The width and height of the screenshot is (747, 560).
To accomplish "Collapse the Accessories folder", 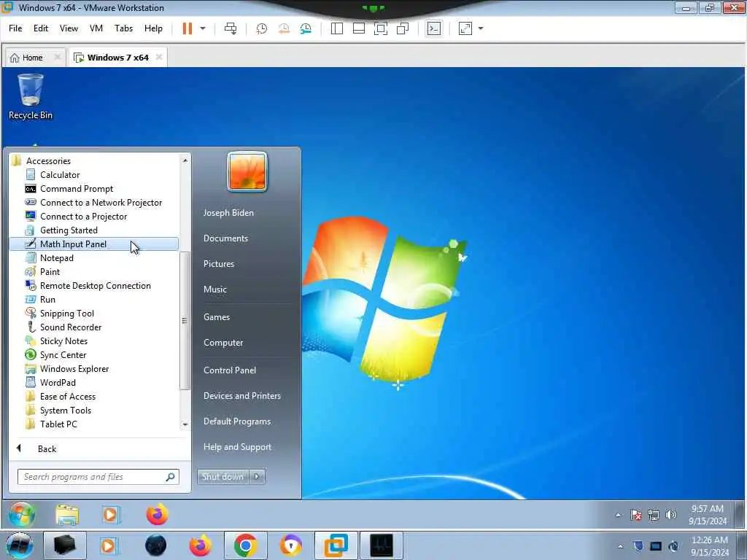I will (x=48, y=161).
